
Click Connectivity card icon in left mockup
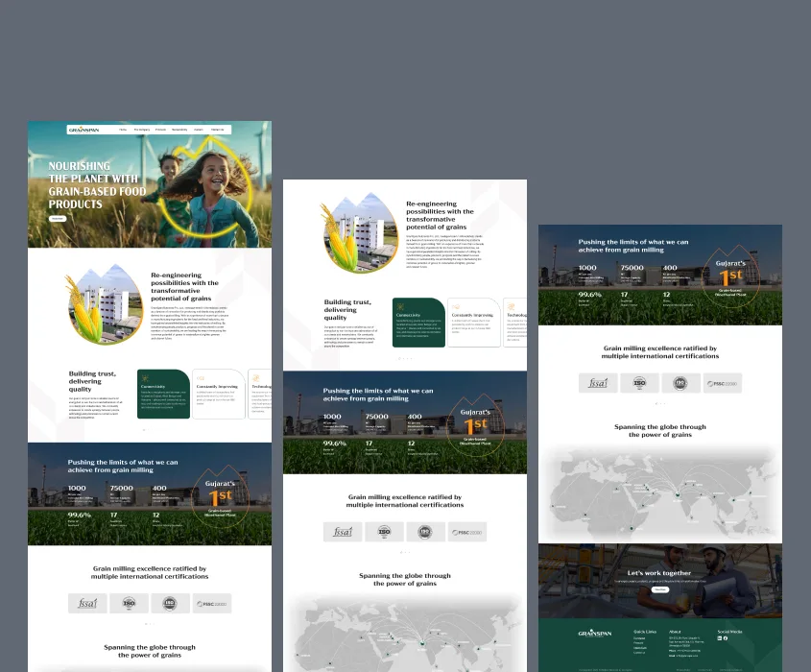[145, 378]
